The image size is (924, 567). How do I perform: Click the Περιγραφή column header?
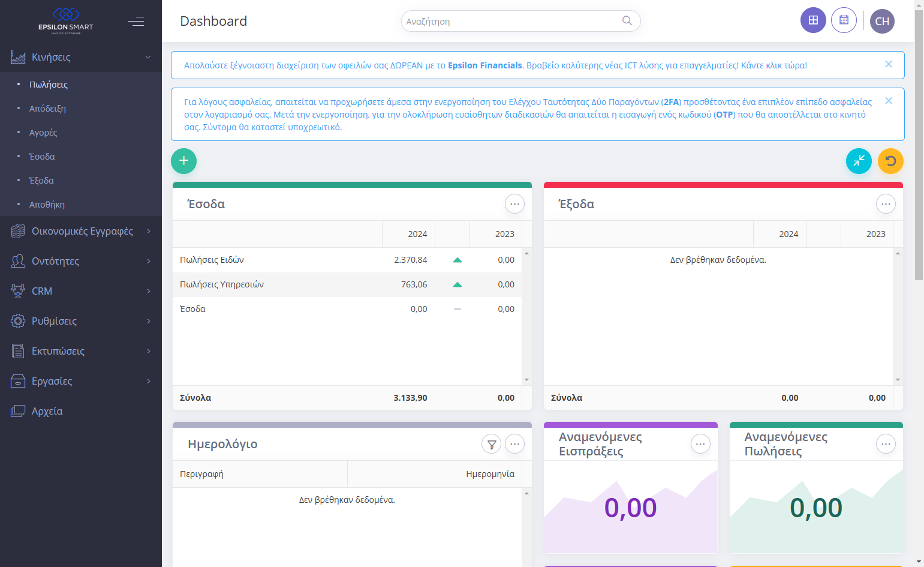pyautogui.click(x=260, y=474)
